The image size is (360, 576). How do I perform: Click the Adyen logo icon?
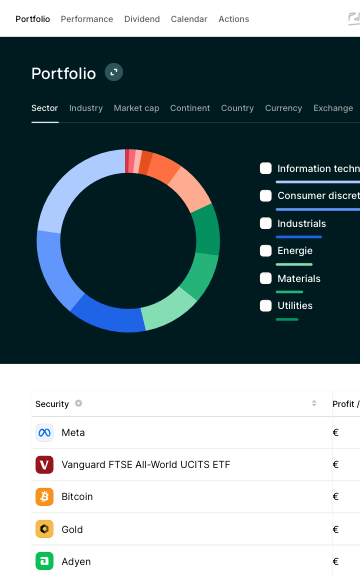click(44, 561)
